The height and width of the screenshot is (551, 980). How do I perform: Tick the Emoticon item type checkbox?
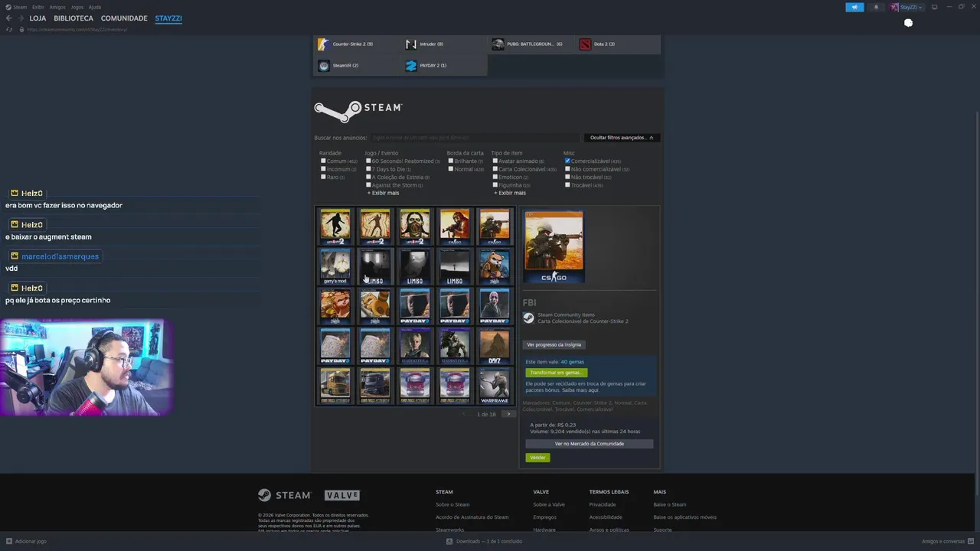click(495, 177)
